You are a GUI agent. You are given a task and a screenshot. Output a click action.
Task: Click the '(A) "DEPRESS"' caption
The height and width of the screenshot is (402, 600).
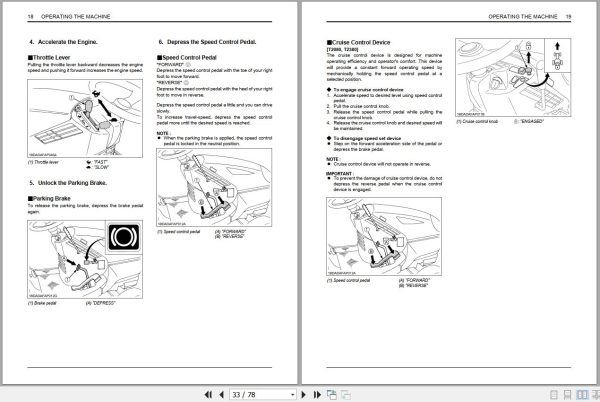tap(100, 303)
